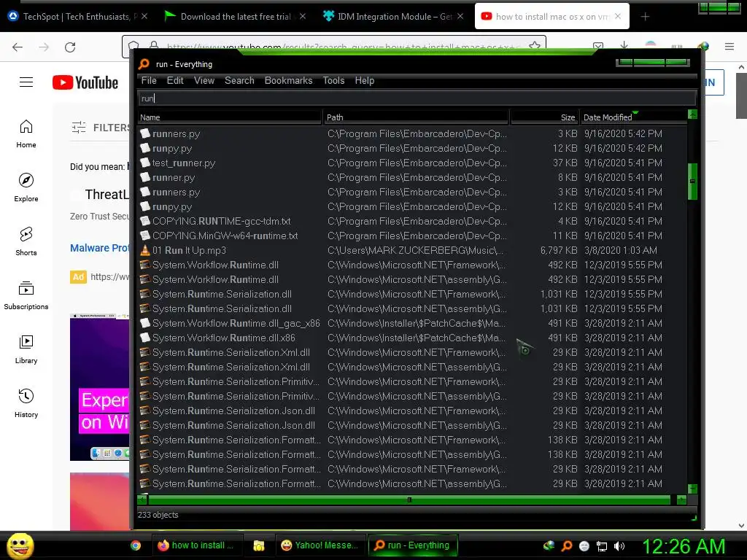Click the horizontal scrollbar in Everything
This screenshot has height=560, width=747.
(x=409, y=500)
